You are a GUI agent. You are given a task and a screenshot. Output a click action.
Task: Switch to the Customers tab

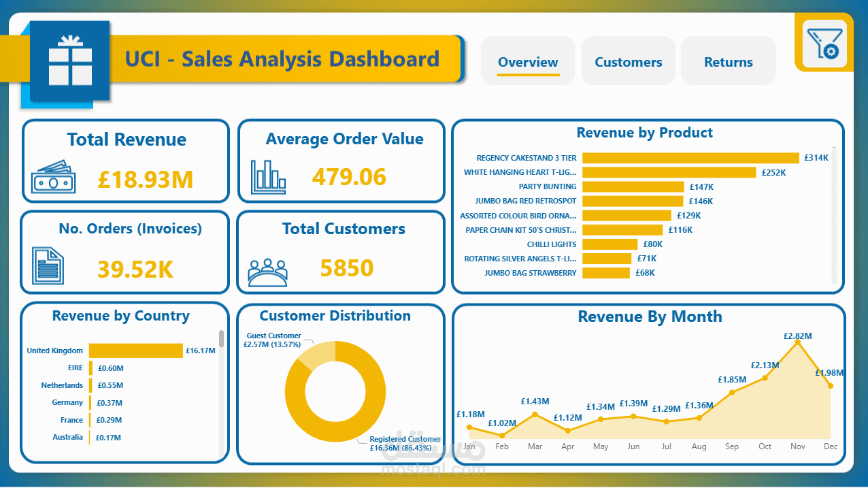(x=628, y=61)
